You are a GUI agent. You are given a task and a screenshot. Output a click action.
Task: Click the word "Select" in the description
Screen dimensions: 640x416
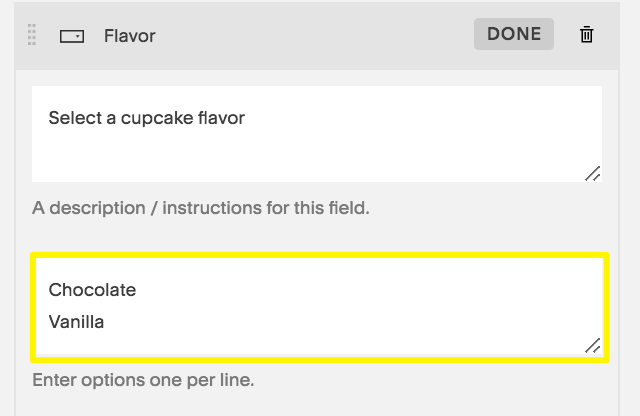(73, 118)
